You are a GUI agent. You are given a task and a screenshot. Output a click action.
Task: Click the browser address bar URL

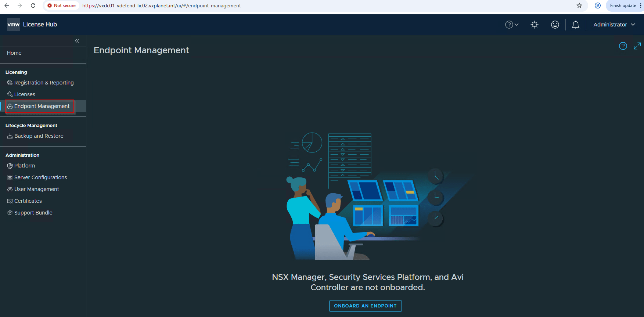(x=162, y=6)
